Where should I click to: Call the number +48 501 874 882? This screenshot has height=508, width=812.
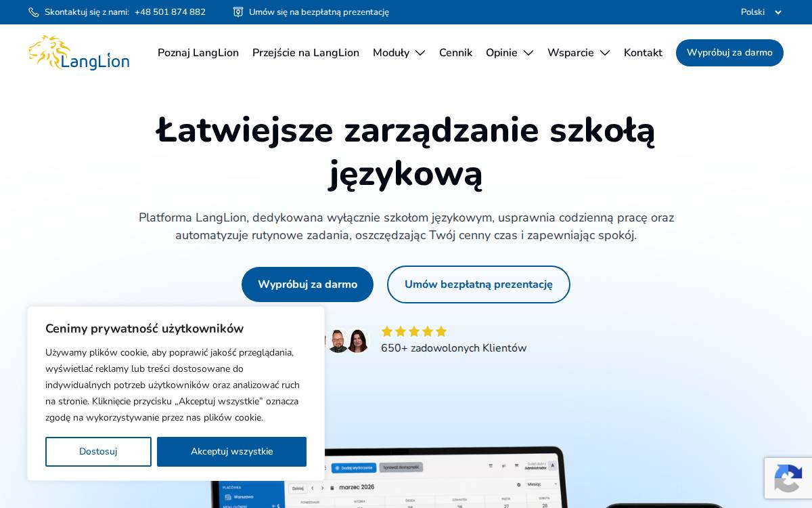pos(170,12)
